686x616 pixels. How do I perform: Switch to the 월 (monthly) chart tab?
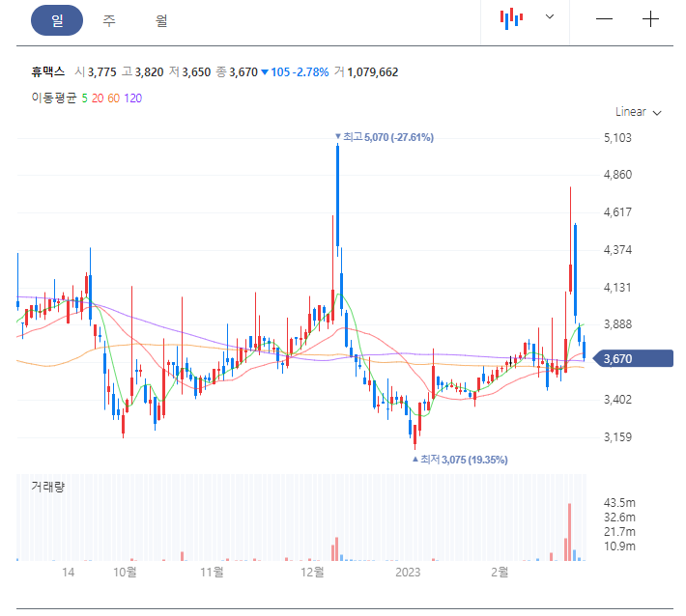(161, 20)
